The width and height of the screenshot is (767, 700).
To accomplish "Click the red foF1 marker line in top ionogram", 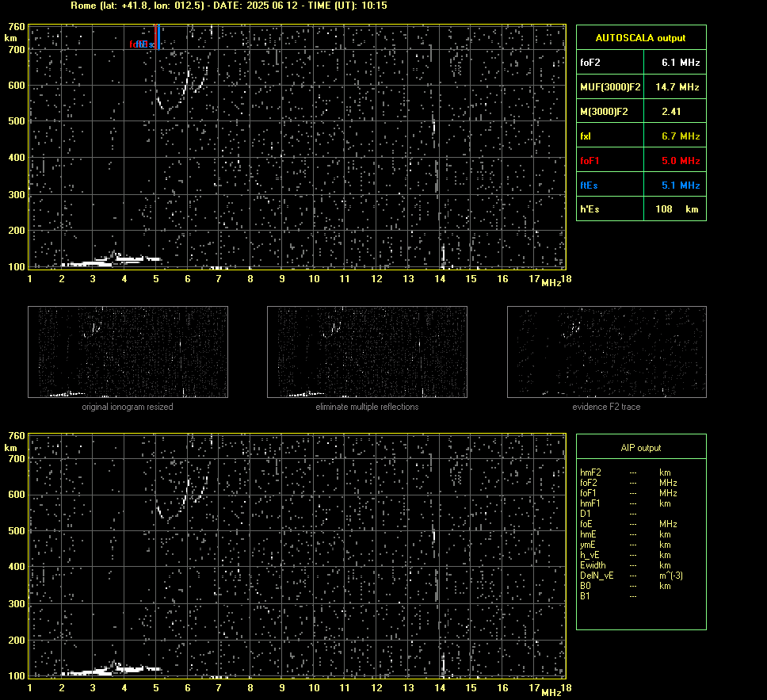I will coord(155,36).
